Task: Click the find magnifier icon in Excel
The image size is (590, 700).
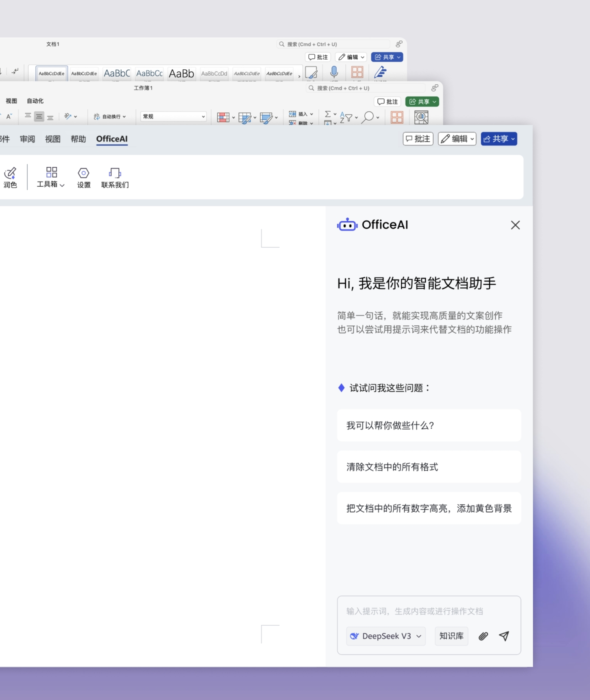Action: (368, 117)
